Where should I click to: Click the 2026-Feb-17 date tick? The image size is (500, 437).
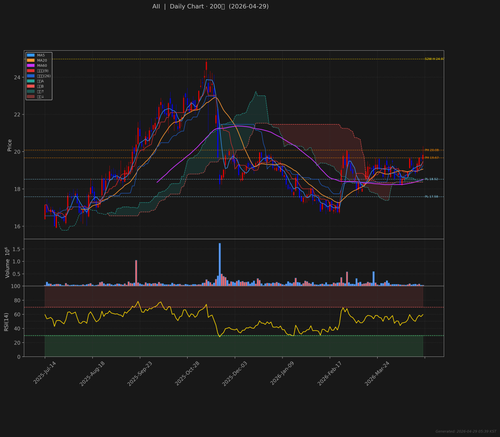(329, 374)
